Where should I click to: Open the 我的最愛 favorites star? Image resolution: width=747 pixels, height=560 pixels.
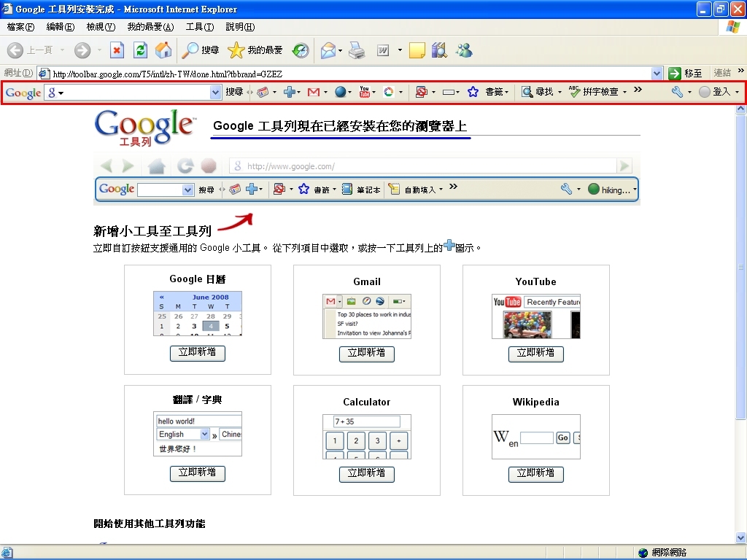[x=255, y=50]
